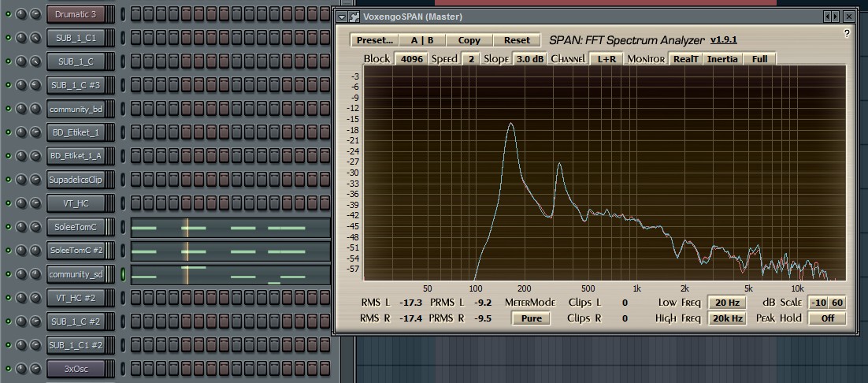The width and height of the screenshot is (868, 383).
Task: Click the High Freq 20k Hz field
Action: [x=727, y=318]
